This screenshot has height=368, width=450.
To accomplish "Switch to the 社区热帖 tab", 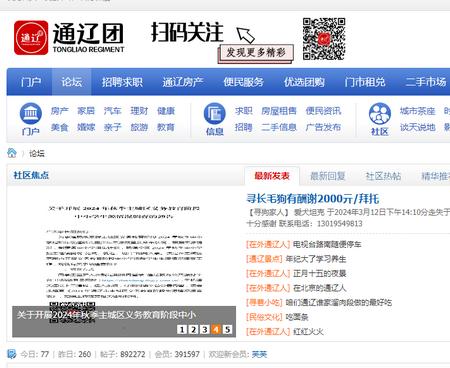I will [383, 176].
